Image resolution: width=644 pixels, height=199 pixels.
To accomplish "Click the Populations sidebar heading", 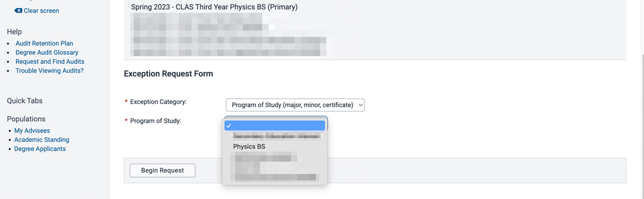I will pos(26,119).
